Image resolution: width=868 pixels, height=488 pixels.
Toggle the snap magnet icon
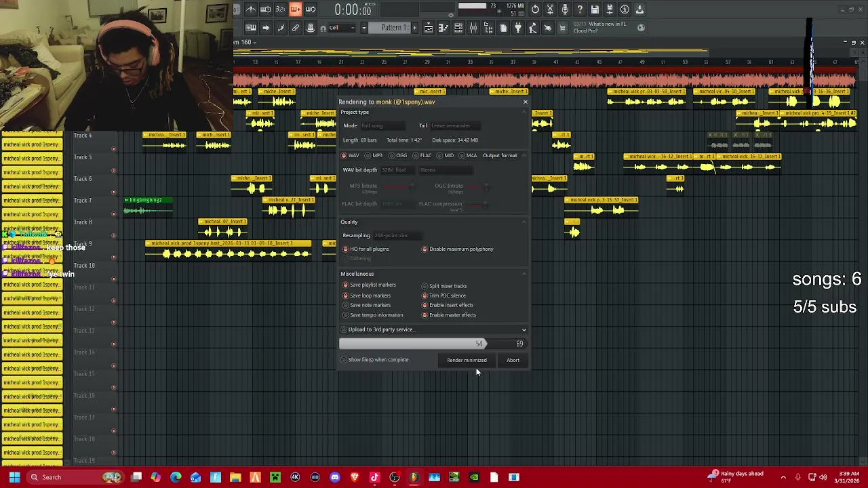pyautogui.click(x=323, y=28)
